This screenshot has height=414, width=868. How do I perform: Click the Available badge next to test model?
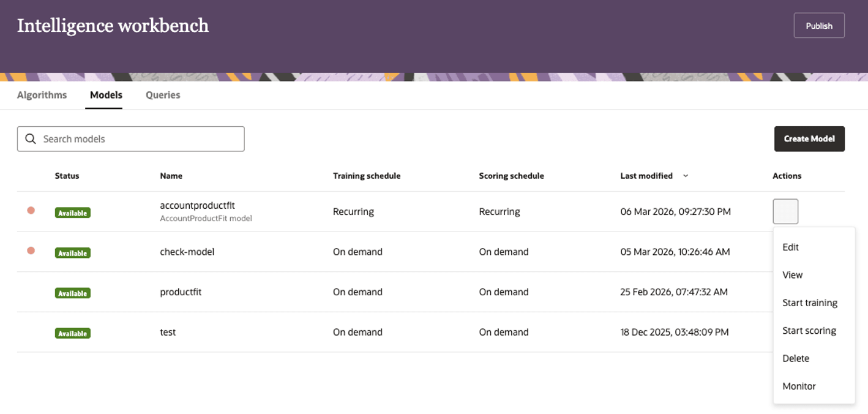pos(72,333)
